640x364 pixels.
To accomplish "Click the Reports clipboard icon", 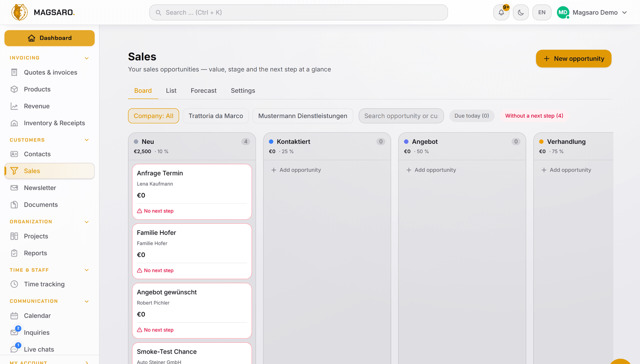I will click(14, 253).
